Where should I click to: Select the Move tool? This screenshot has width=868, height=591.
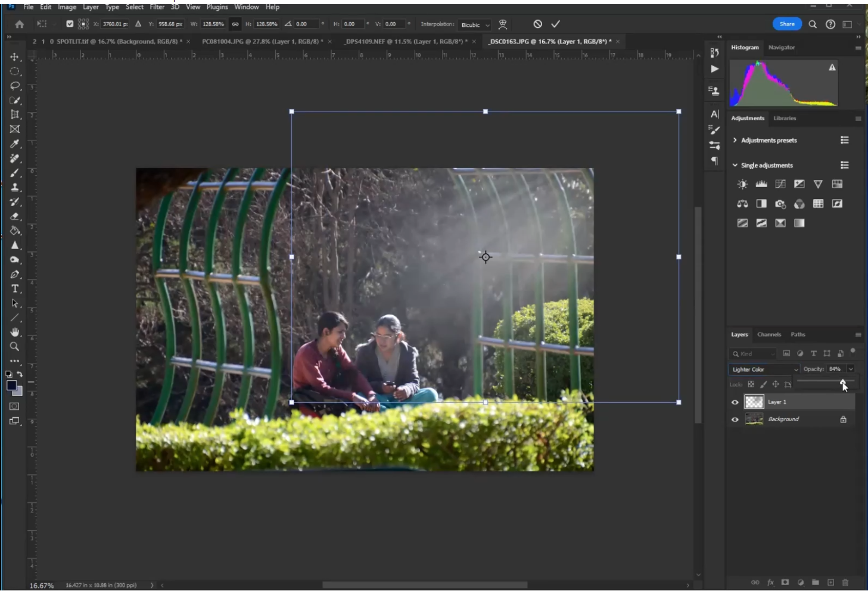[15, 57]
